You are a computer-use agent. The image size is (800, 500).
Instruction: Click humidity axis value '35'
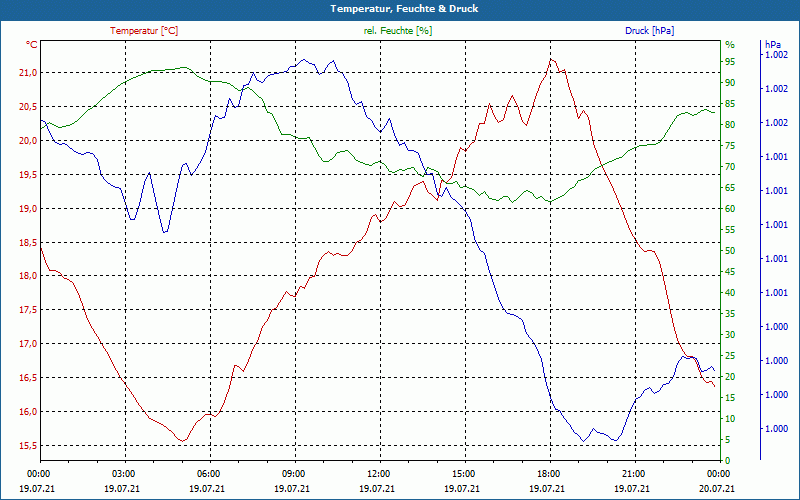click(x=730, y=314)
